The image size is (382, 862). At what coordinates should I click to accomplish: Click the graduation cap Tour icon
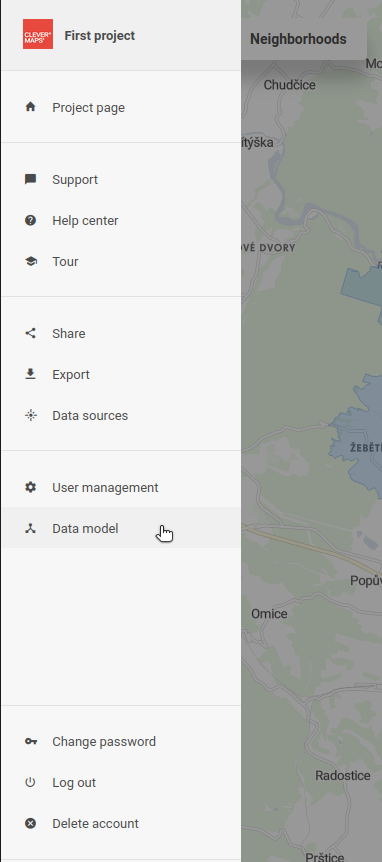click(x=31, y=261)
